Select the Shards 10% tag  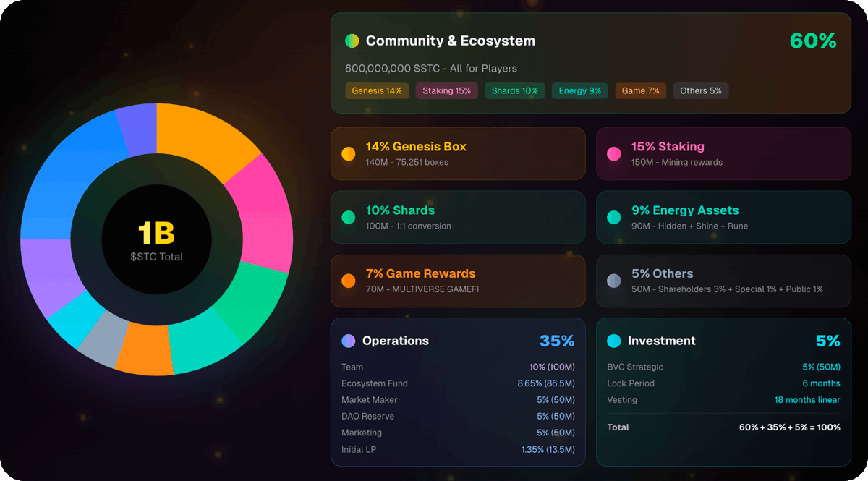click(514, 90)
